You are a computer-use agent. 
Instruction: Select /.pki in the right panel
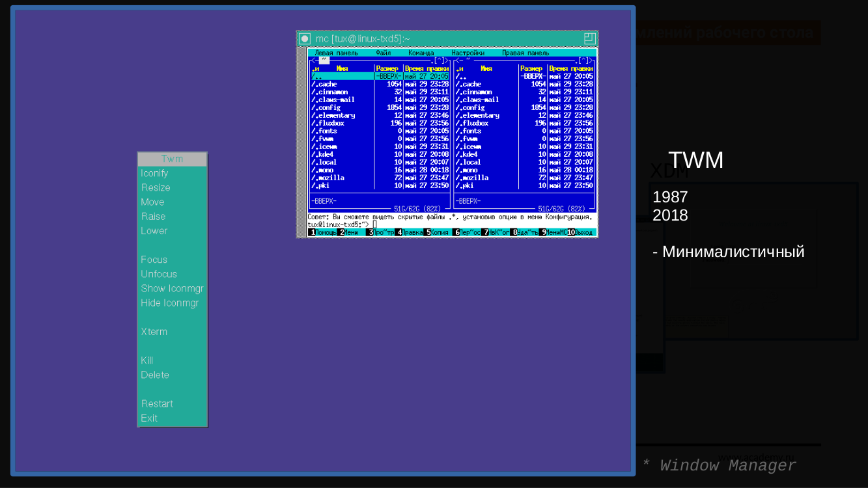point(525,185)
